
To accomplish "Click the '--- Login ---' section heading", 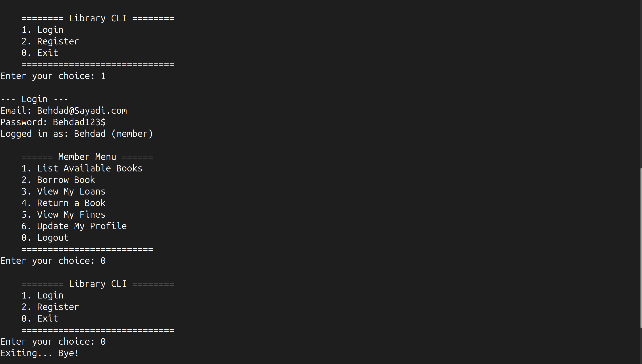I will pyautogui.click(x=34, y=99).
